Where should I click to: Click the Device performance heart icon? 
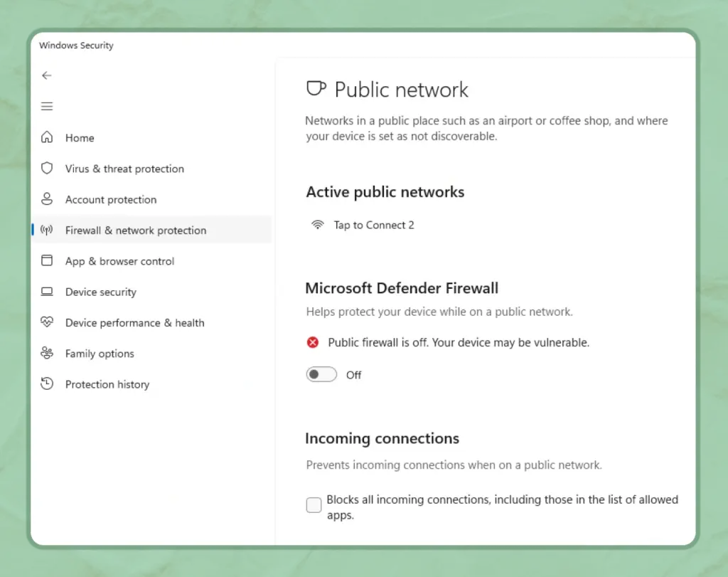(x=47, y=322)
